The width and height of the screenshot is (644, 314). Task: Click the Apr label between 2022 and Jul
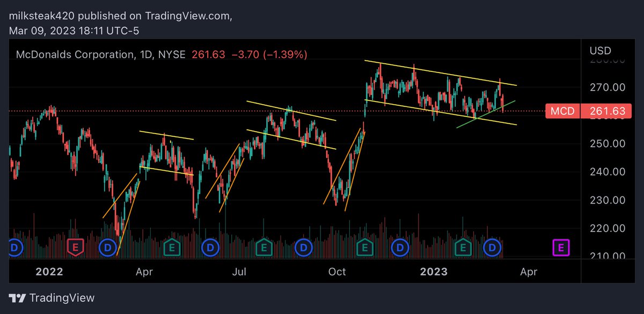(145, 272)
